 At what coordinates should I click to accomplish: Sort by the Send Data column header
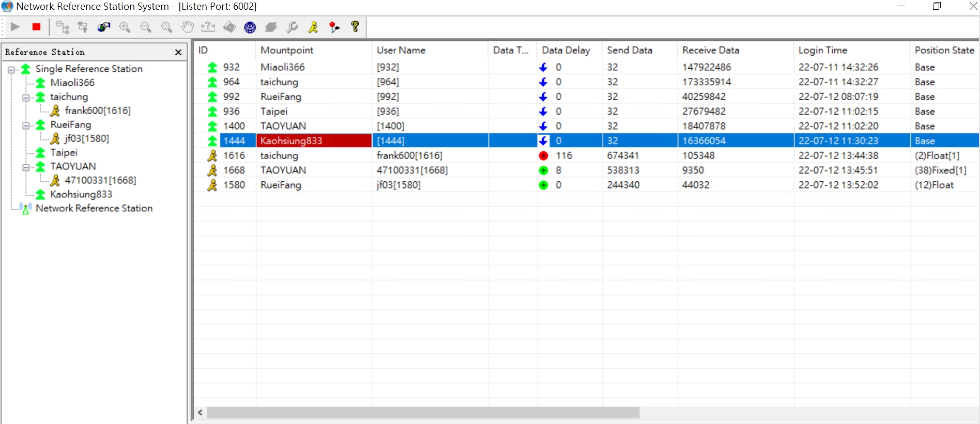coord(640,50)
